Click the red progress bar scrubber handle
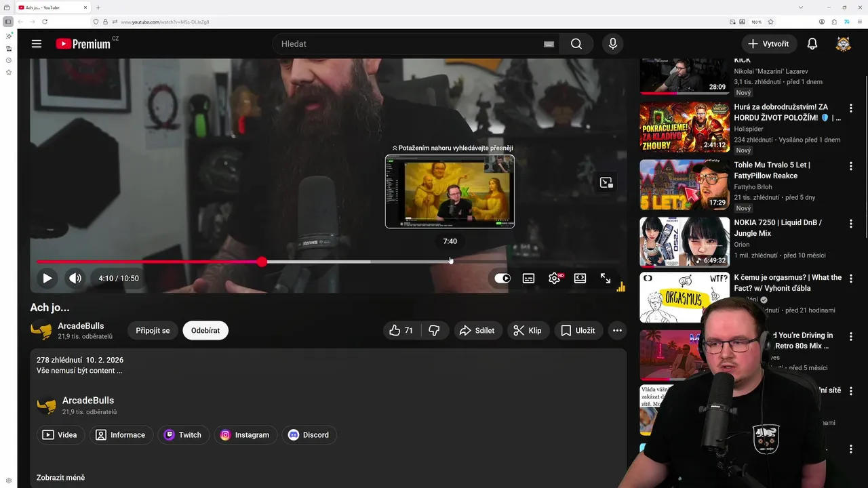Screen dimensions: 868x488 (x=262, y=262)
